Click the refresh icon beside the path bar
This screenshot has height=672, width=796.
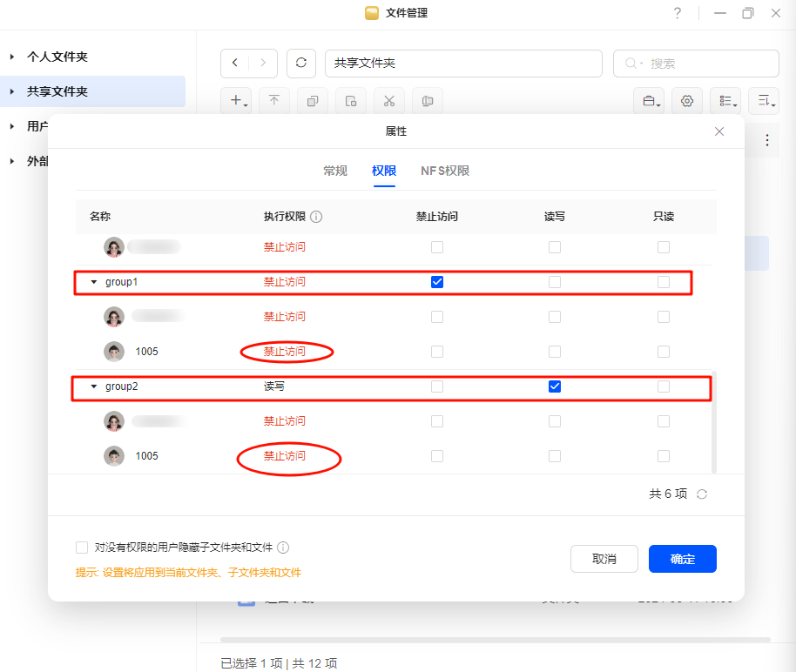[x=301, y=64]
